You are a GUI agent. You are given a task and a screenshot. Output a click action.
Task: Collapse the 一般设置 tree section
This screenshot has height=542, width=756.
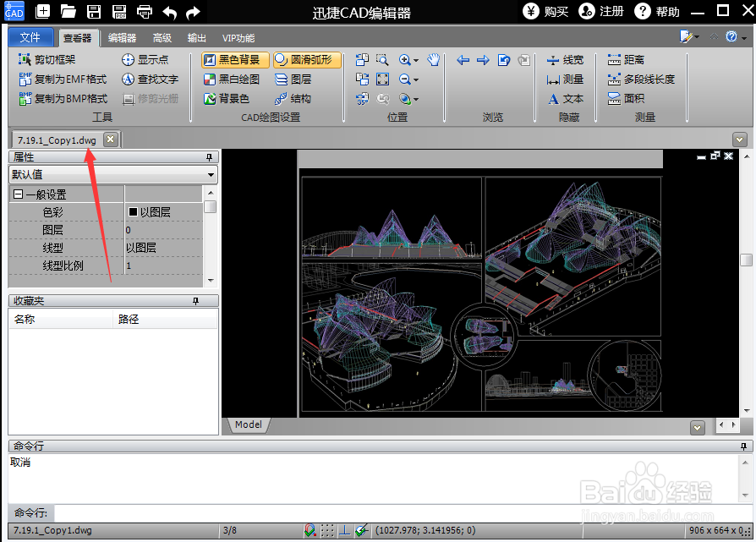point(19,194)
